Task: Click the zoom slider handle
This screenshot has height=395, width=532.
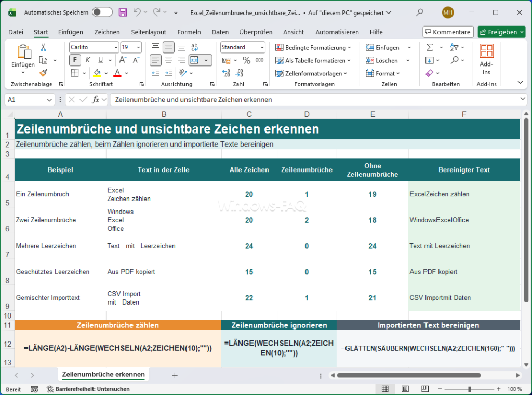Action: pyautogui.click(x=469, y=389)
